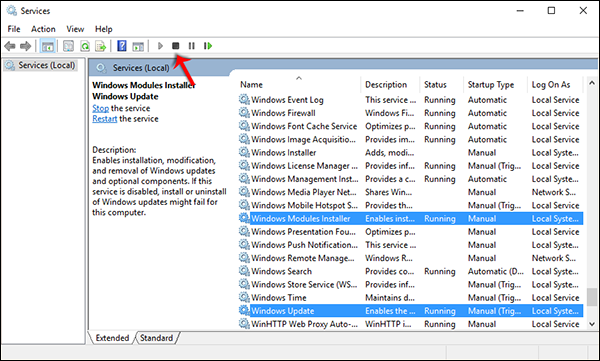This screenshot has height=361, width=600.
Task: Select the Windows Management Instrumentation row
Action: [411, 179]
